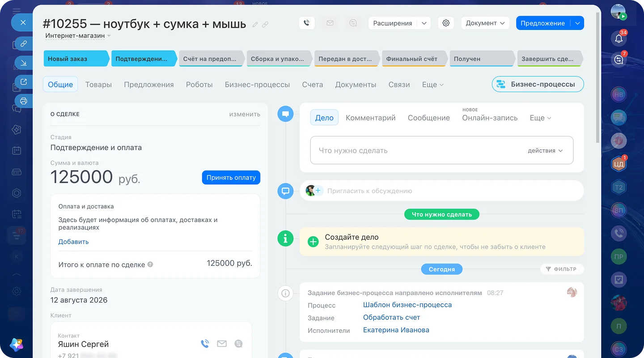The width and height of the screenshot is (644, 358).
Task: Open the Роботы tab
Action: 199,85
